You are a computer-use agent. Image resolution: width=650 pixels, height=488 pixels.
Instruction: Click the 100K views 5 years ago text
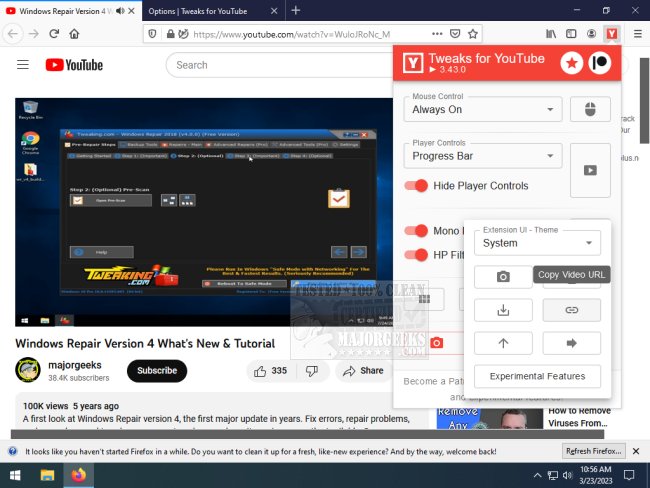click(x=71, y=406)
